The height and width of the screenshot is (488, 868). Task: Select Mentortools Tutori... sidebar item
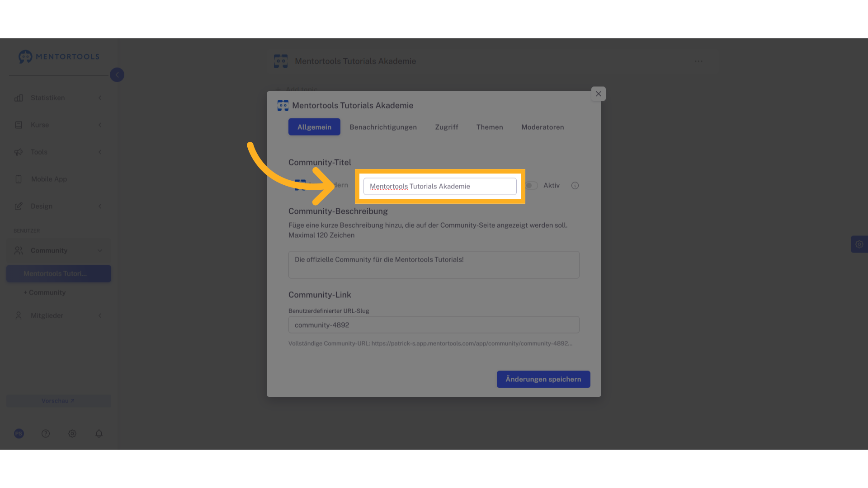click(59, 274)
